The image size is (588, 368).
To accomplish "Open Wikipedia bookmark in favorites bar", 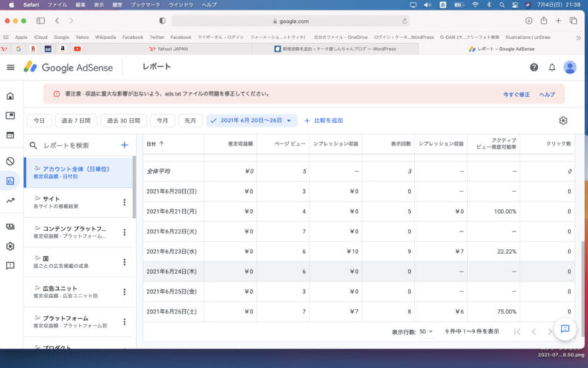I will 105,38.
